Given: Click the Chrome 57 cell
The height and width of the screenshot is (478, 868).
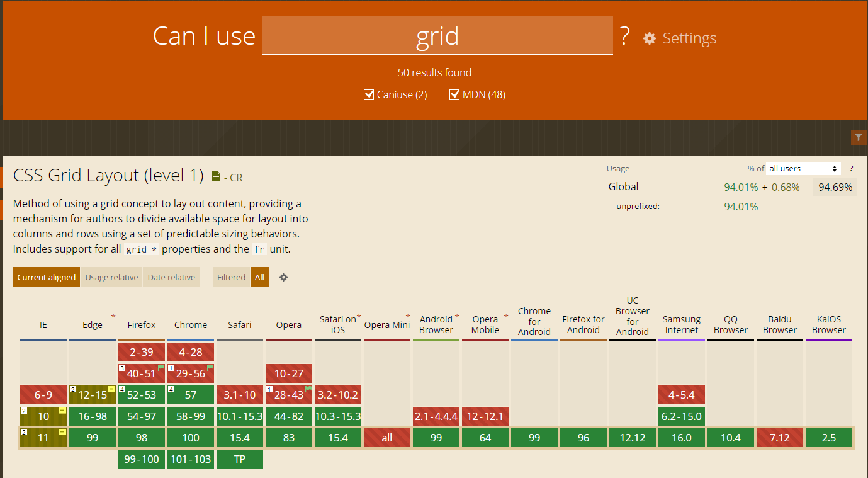Looking at the screenshot, I should coord(191,395).
